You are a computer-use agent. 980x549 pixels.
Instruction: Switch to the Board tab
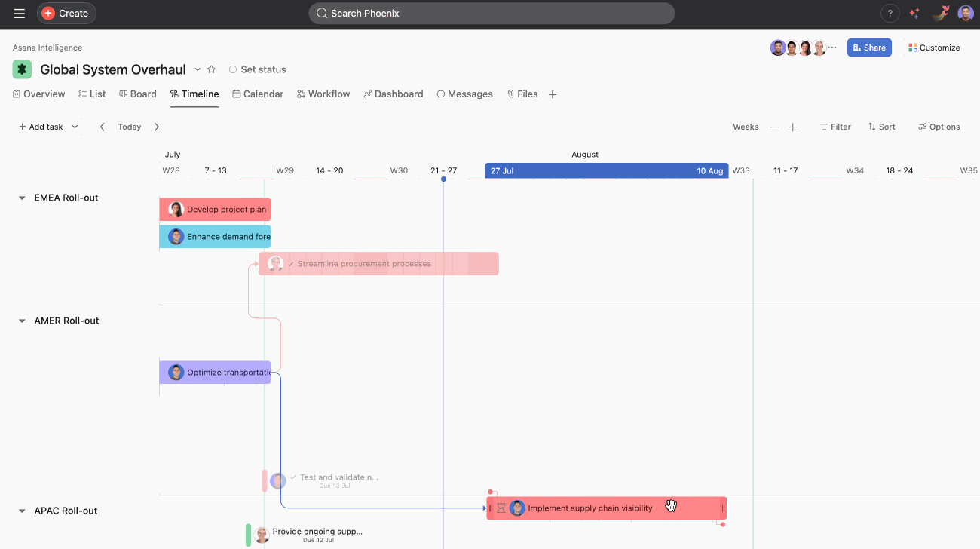coord(138,94)
